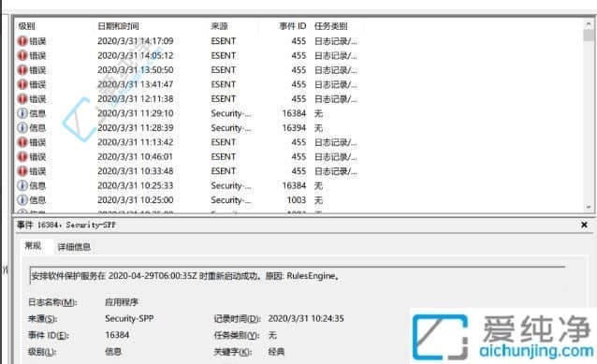The image size is (597, 364).
Task: Click the event description text box
Action: (x=297, y=276)
